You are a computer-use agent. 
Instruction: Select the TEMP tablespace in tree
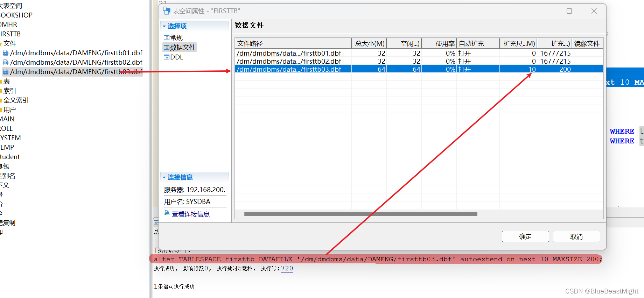coord(7,147)
